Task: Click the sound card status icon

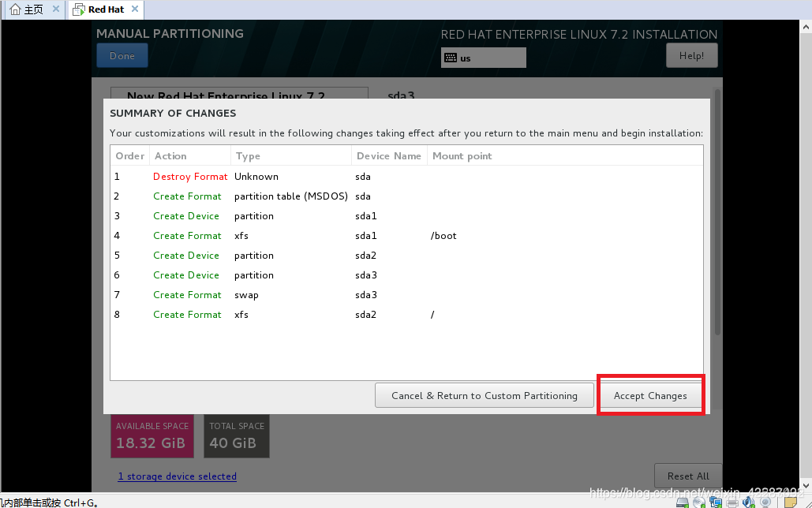Action: click(749, 502)
